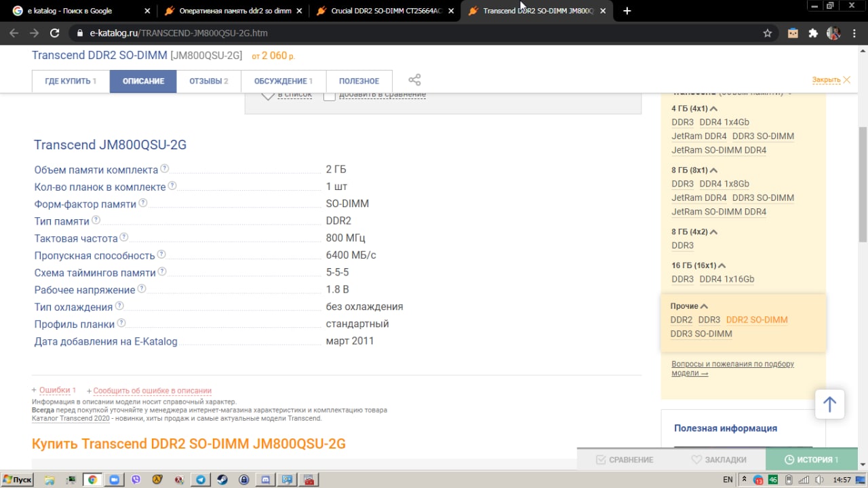Viewport: 868px width, 488px height.
Task: Click the help icon next to Схема таймингов памяти
Action: coord(162,271)
